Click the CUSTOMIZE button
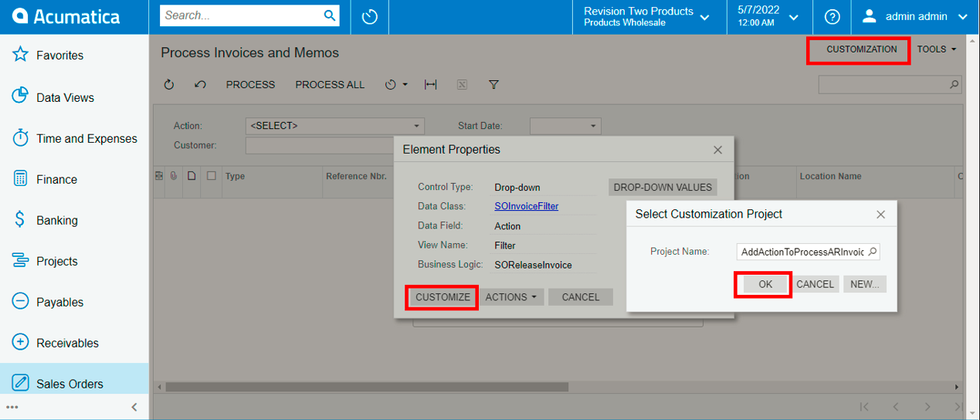980x420 pixels. click(443, 297)
